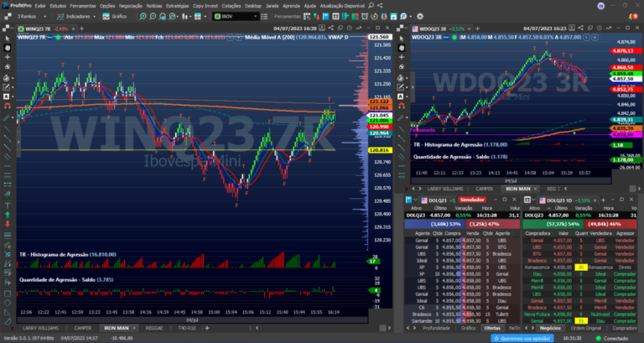This screenshot has width=644, height=343.
Task: Click the replay icon in WINQ23 chart header
Action: [x=322, y=29]
